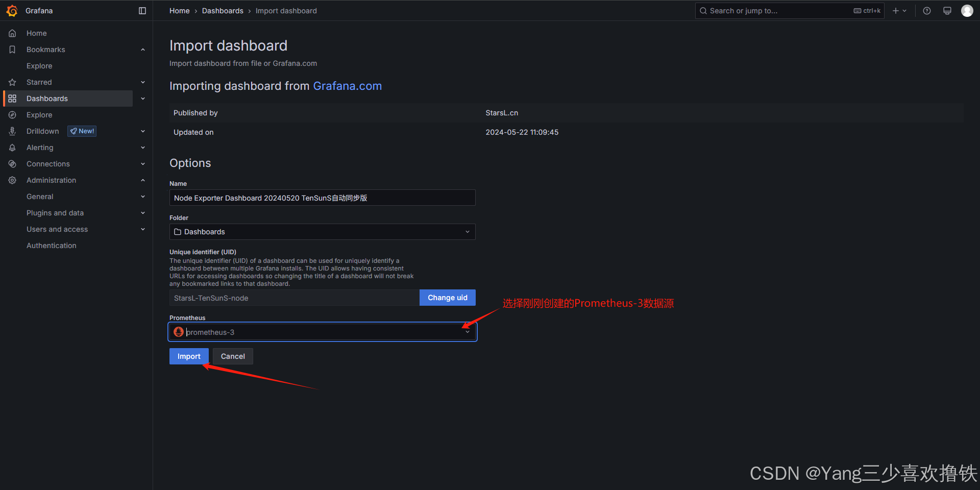Open Home in the sidebar
This screenshot has height=490, width=980.
pos(37,33)
